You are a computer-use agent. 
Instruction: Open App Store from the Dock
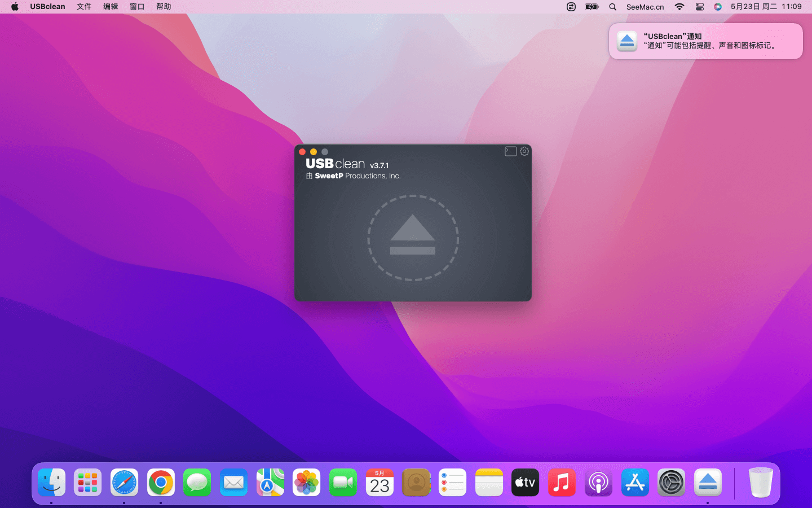click(635, 483)
